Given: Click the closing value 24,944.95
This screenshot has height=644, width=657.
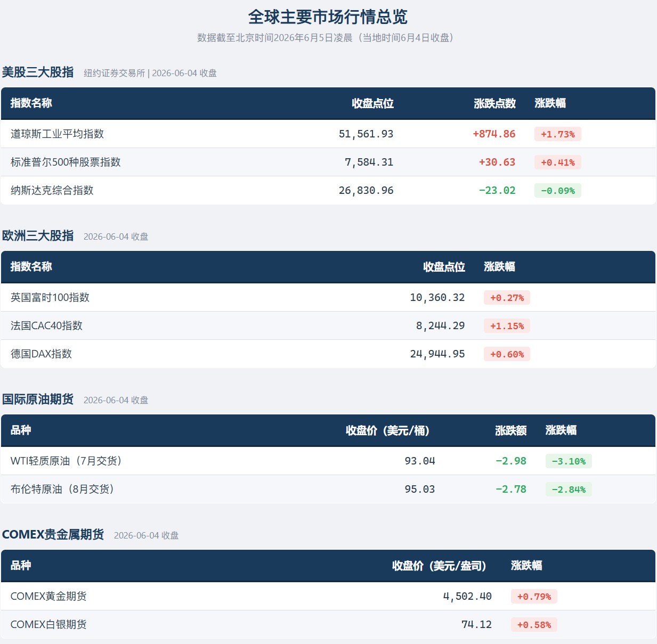Looking at the screenshot, I should coord(437,354).
